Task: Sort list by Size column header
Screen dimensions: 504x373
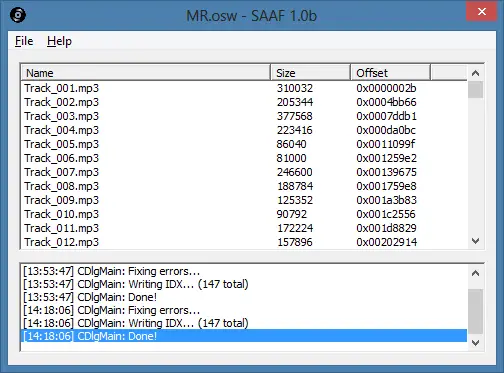Action: [x=310, y=73]
